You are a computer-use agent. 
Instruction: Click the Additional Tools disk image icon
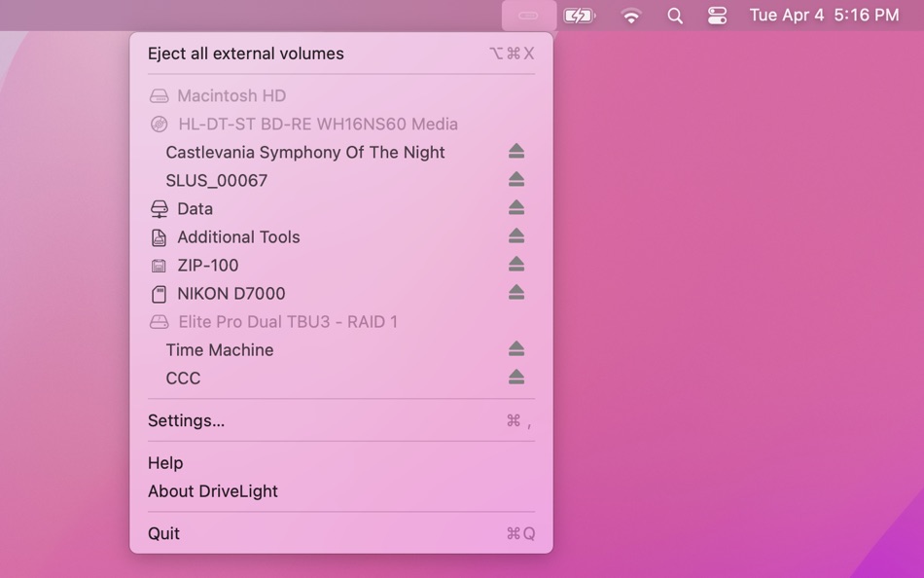click(x=159, y=237)
